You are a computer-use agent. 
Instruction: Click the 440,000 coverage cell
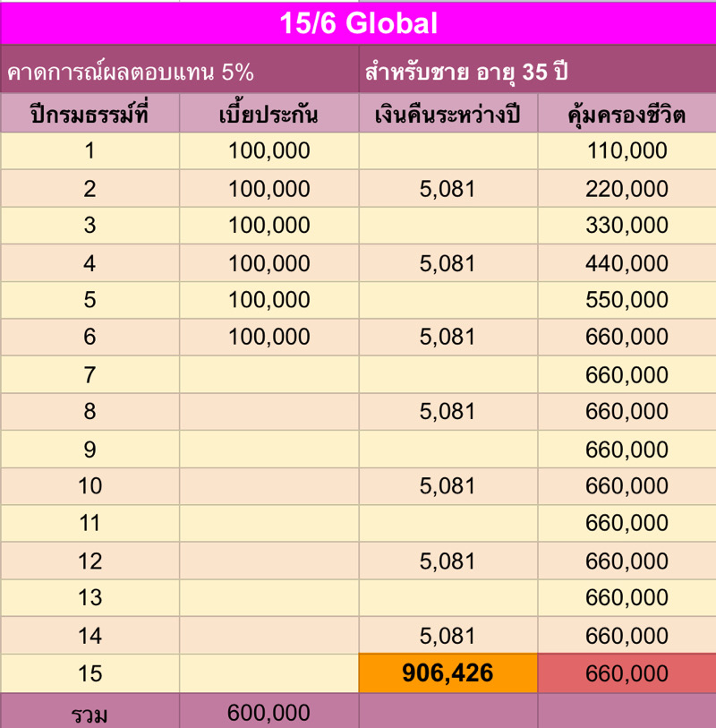click(x=626, y=263)
